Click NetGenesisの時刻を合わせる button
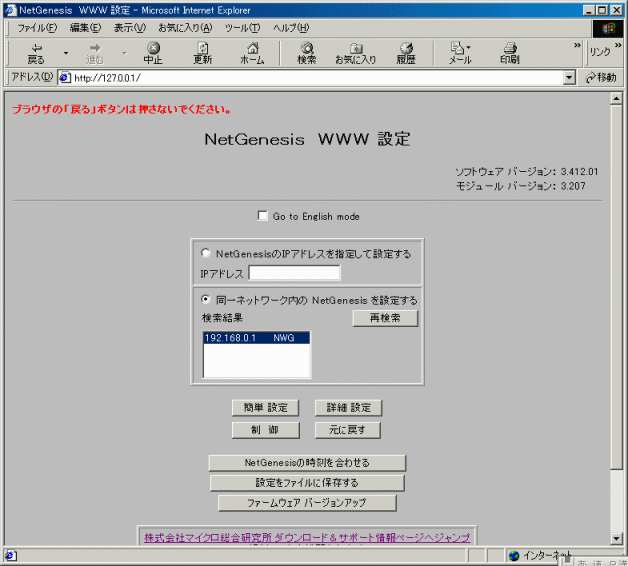 pyautogui.click(x=307, y=463)
